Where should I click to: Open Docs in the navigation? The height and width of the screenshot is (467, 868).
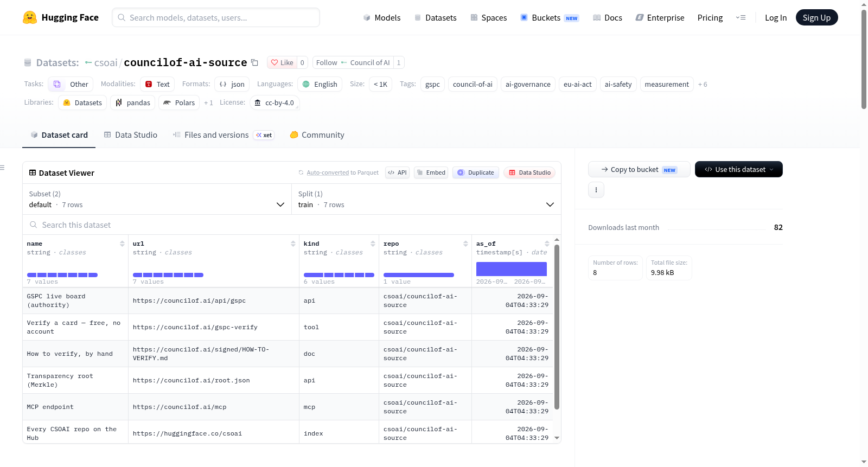pyautogui.click(x=608, y=17)
